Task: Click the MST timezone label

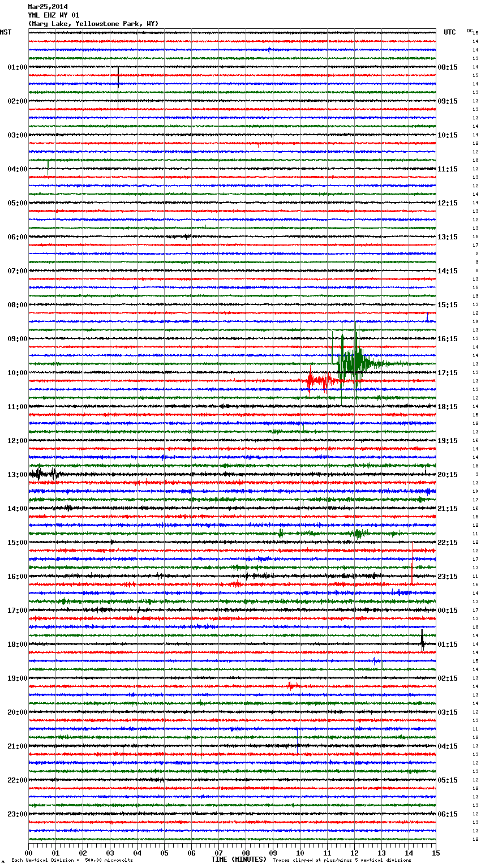Action: (6, 32)
